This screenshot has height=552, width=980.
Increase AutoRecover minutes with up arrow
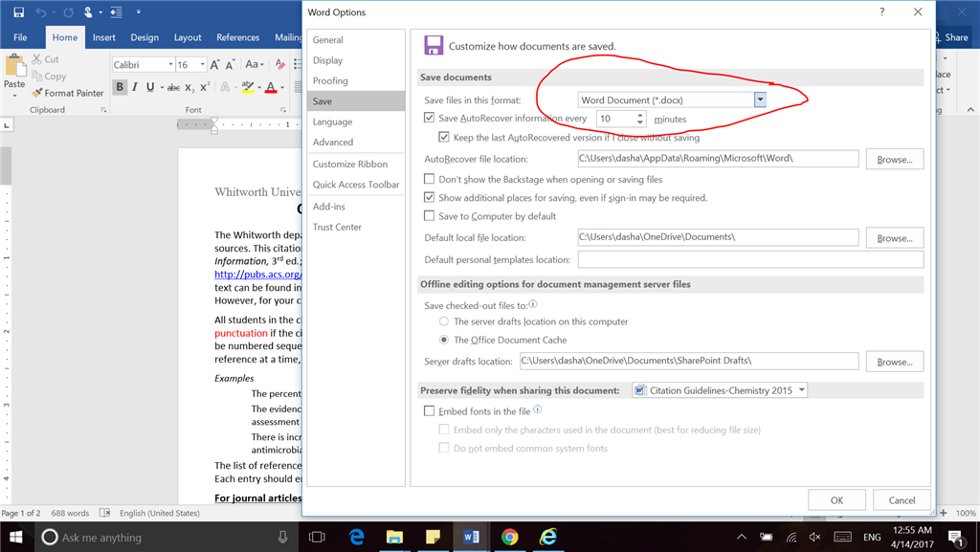pyautogui.click(x=639, y=115)
